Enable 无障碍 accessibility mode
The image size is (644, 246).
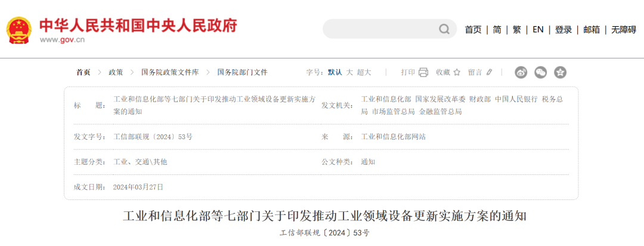pos(623,30)
